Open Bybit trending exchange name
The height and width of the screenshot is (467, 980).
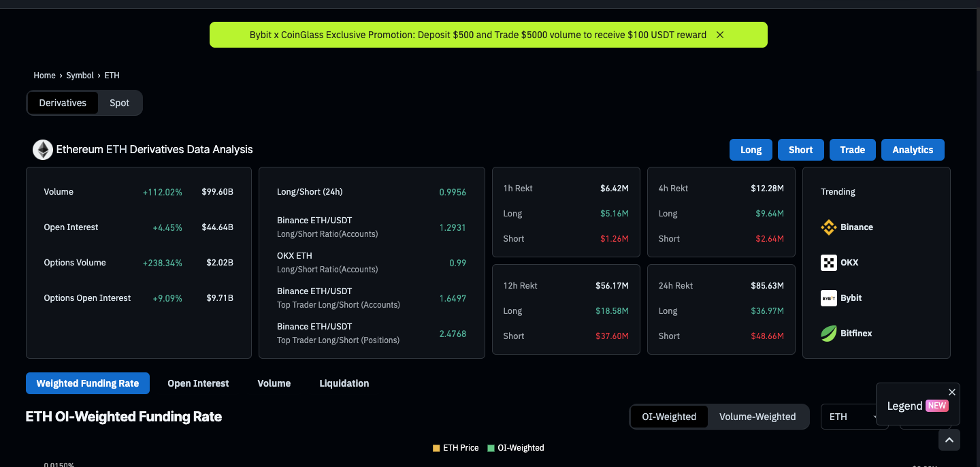click(851, 298)
